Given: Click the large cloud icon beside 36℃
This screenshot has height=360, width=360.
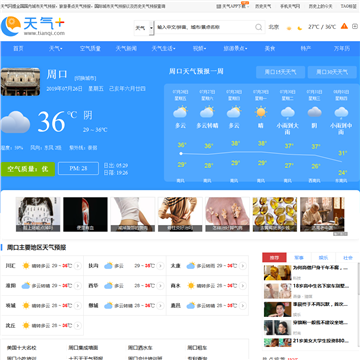Looking at the screenshot, I should coord(15,122).
